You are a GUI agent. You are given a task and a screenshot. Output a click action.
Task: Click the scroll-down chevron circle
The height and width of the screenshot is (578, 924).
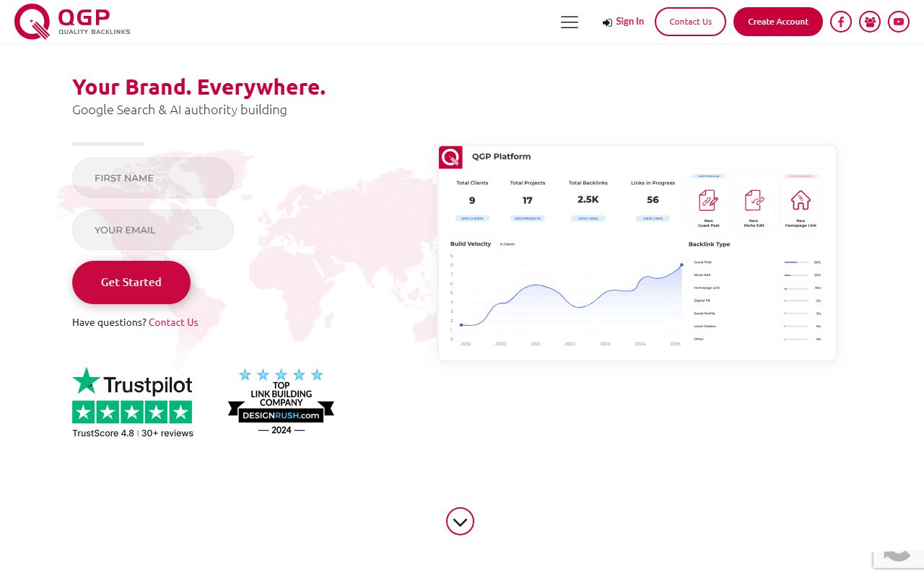click(x=460, y=521)
